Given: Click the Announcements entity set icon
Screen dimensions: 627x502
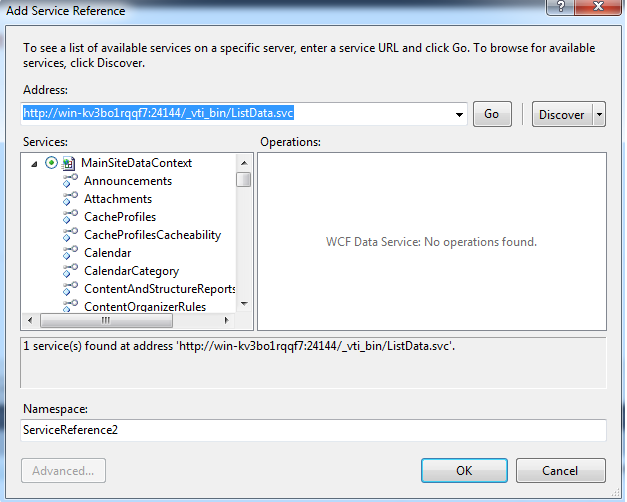Looking at the screenshot, I should [70, 181].
